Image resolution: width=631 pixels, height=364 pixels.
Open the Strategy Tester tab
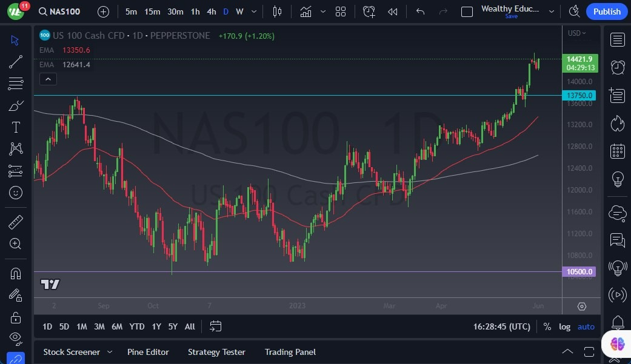click(216, 352)
